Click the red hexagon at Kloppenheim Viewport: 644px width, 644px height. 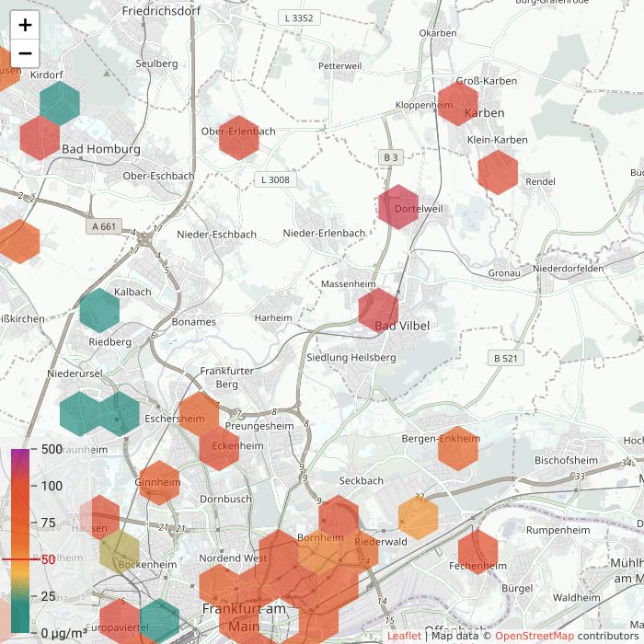tap(457, 103)
